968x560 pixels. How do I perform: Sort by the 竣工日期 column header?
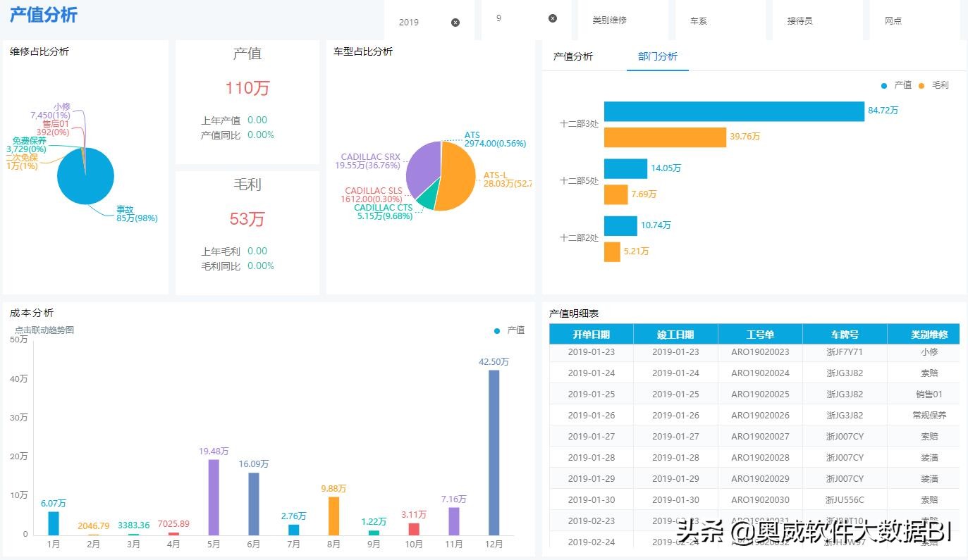675,335
